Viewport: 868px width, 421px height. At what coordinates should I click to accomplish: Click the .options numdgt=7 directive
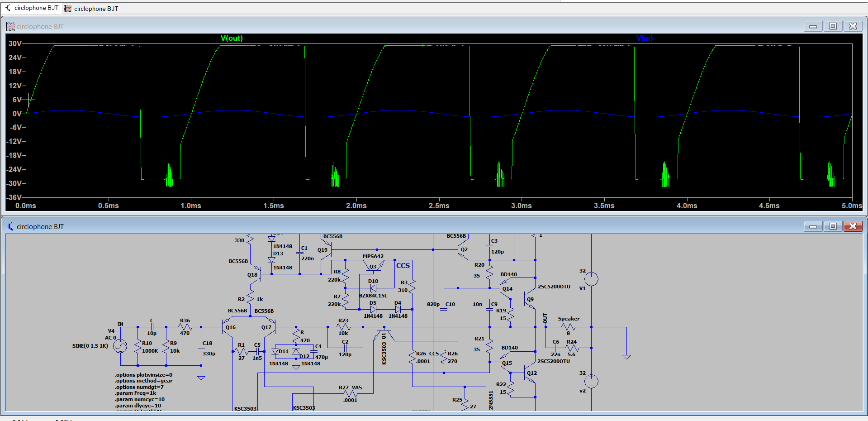click(x=139, y=387)
